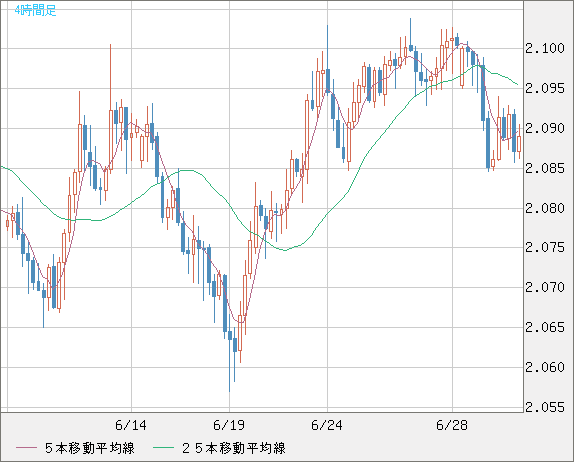
Task: Click the 5本移動平均線 legend label
Action: (x=90, y=448)
